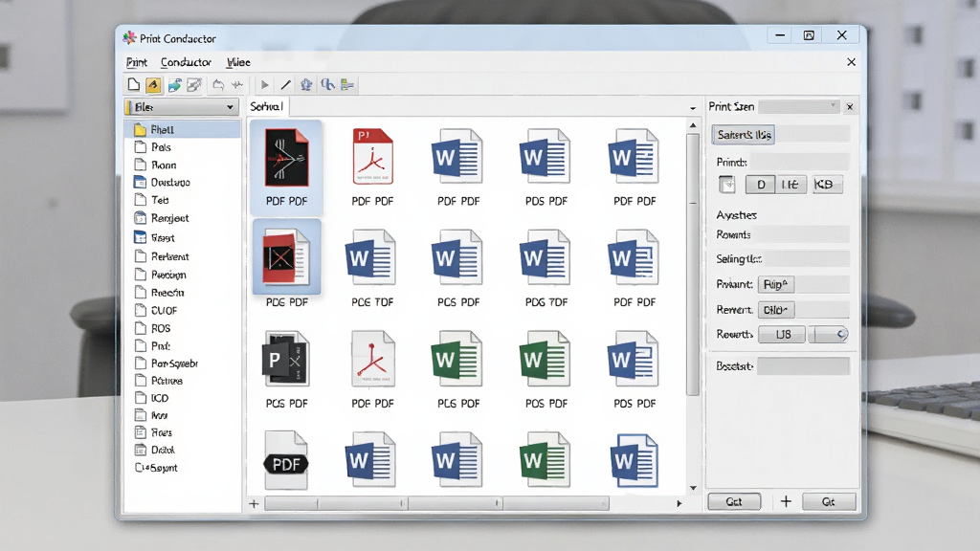
Task: Click the greyed waveform toolbar icon
Action: (x=237, y=85)
